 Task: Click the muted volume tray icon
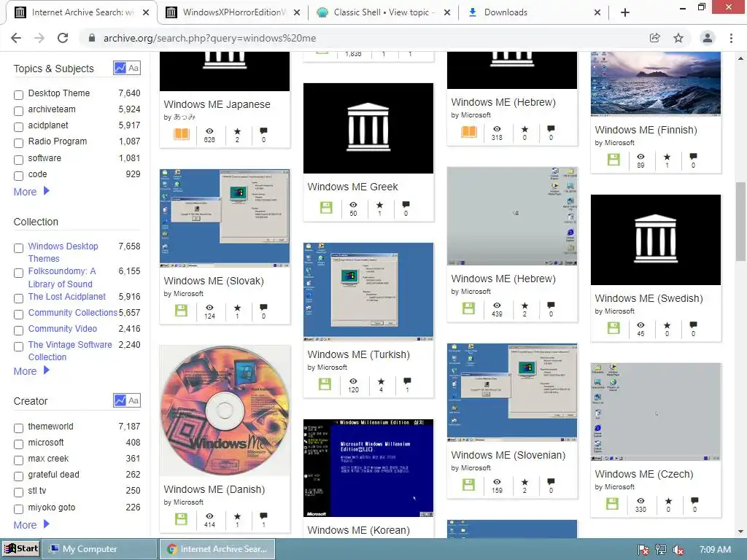(678, 550)
